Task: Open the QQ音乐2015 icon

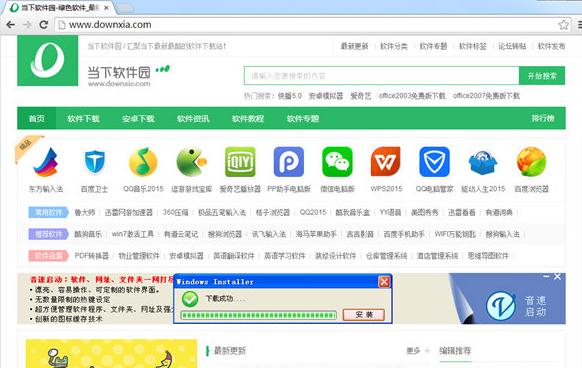Action: [143, 162]
